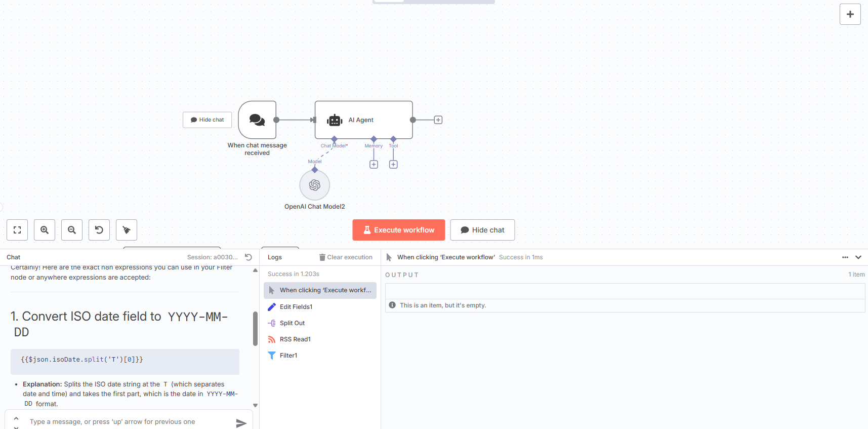
Task: Focus the chat message input field
Action: click(129, 422)
